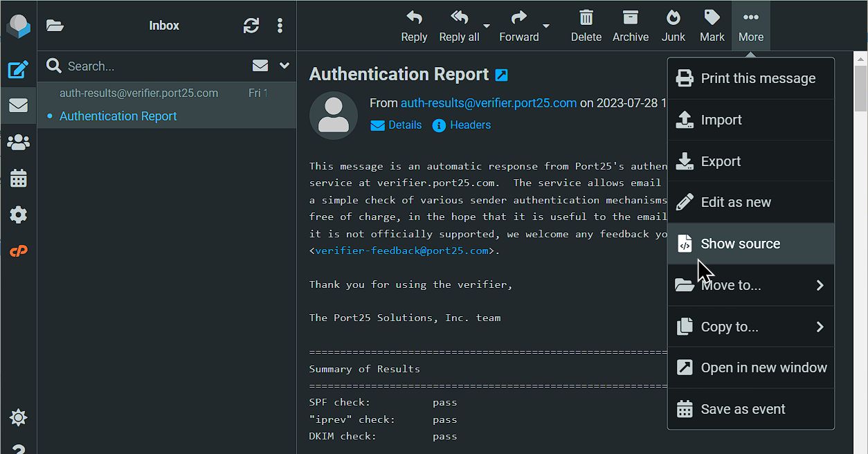Click sender auth-results@verifier.port25.com link in header
Screen dimensions: 868x454
point(489,102)
